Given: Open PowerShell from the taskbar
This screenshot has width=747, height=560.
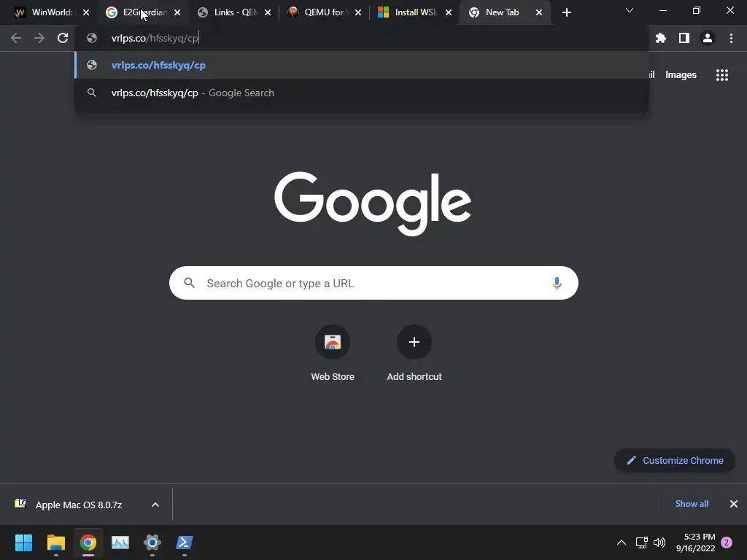Looking at the screenshot, I should point(185,542).
